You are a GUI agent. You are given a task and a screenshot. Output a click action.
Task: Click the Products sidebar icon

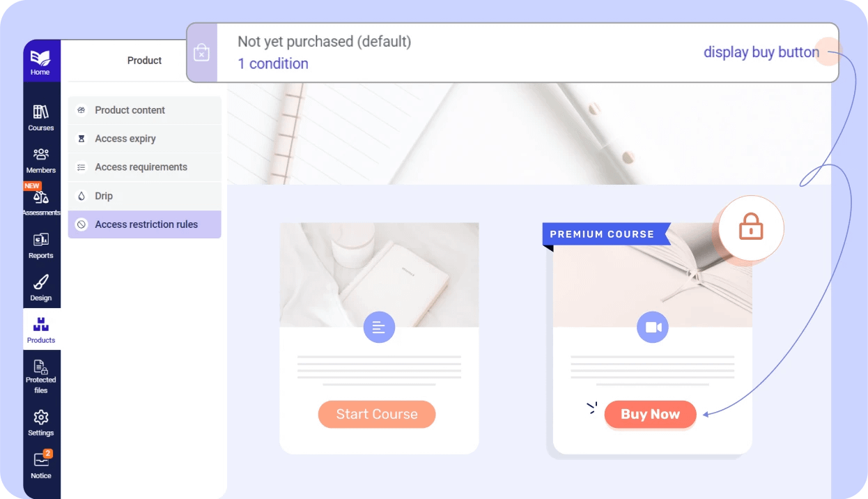[x=41, y=325]
